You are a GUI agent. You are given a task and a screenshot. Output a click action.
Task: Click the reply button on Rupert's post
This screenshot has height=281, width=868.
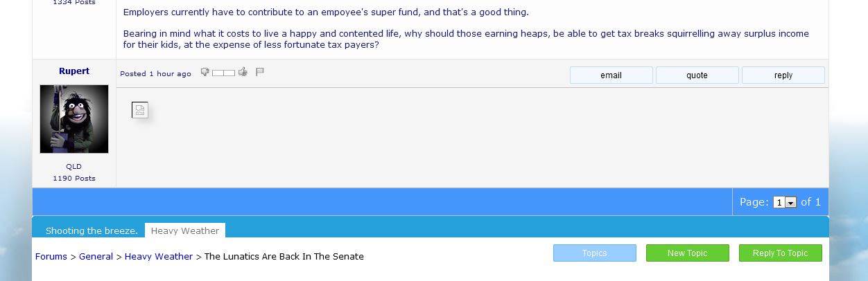[x=783, y=75]
